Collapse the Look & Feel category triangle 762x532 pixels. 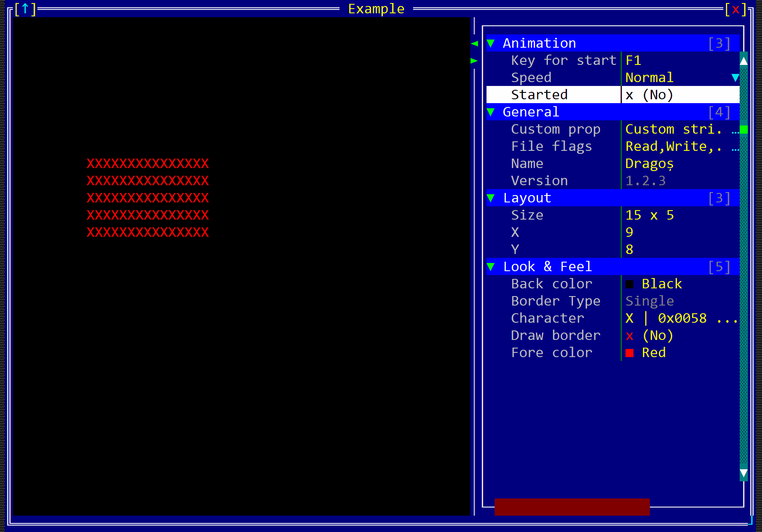491,267
